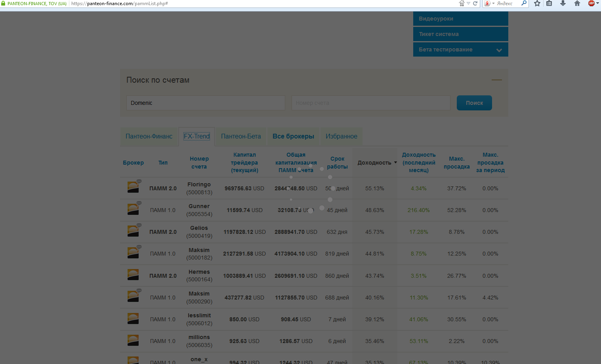Click the bookmark star icon
The width and height of the screenshot is (601, 364).
click(537, 4)
